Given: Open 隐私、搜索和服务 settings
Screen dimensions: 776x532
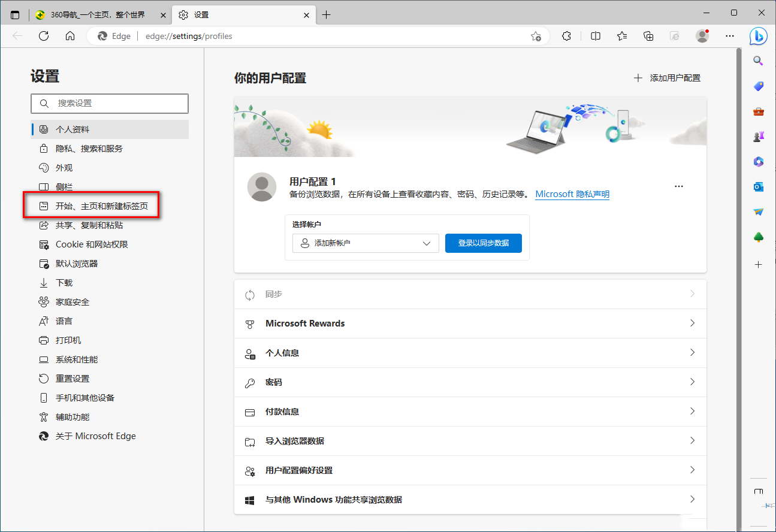Looking at the screenshot, I should (x=110, y=149).
